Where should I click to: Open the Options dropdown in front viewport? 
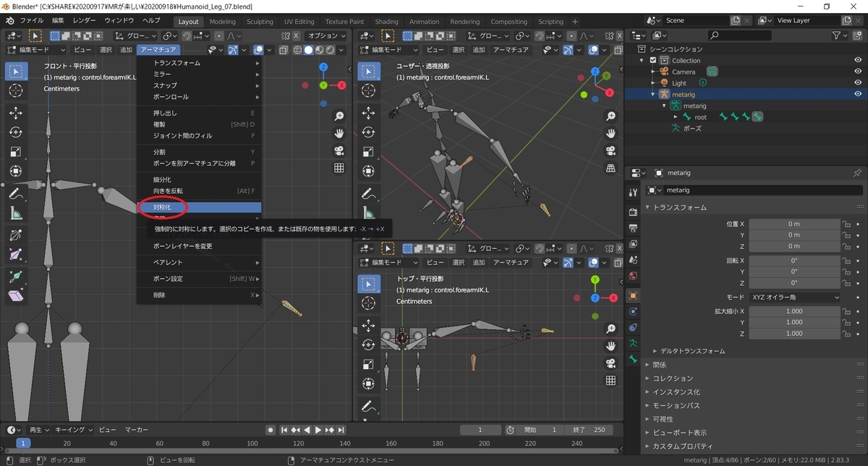(x=325, y=35)
